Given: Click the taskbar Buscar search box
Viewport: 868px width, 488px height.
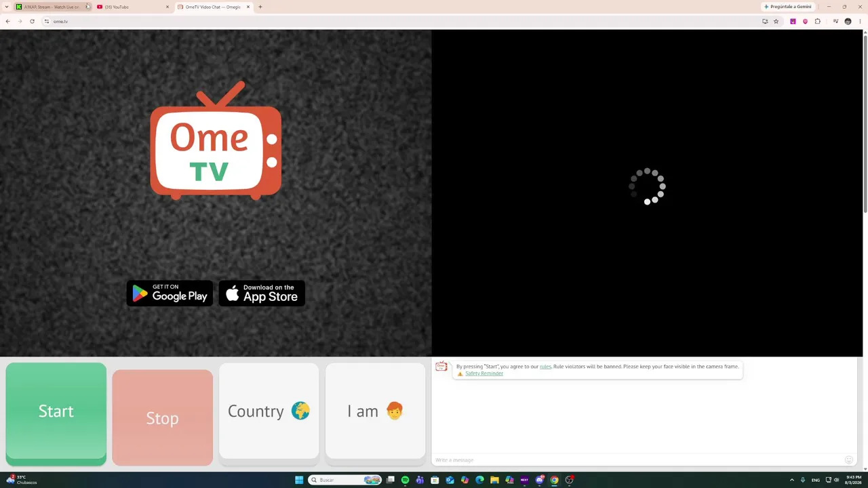Looking at the screenshot, I should (345, 480).
